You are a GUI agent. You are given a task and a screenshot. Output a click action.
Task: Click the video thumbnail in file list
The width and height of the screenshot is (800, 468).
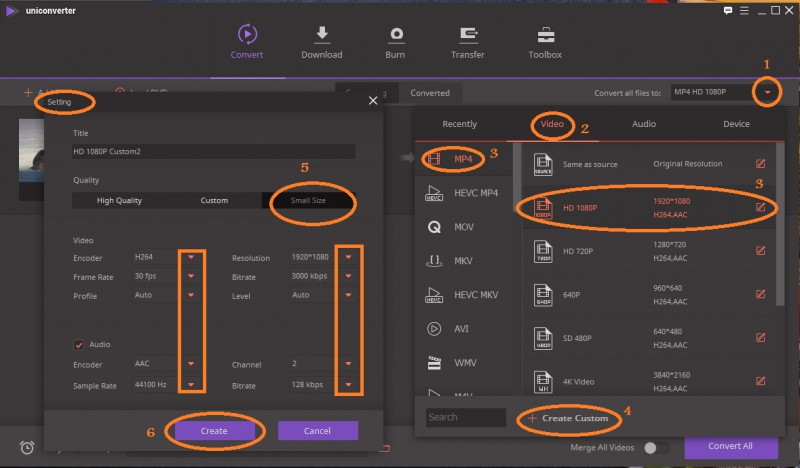pyautogui.click(x=32, y=151)
